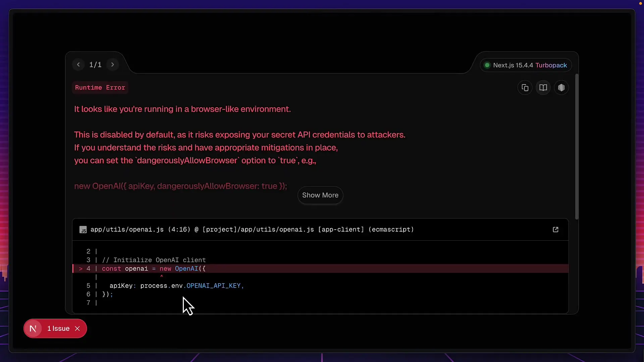644x362 pixels.
Task: Open Node.js debugger hexagon icon
Action: (561, 88)
